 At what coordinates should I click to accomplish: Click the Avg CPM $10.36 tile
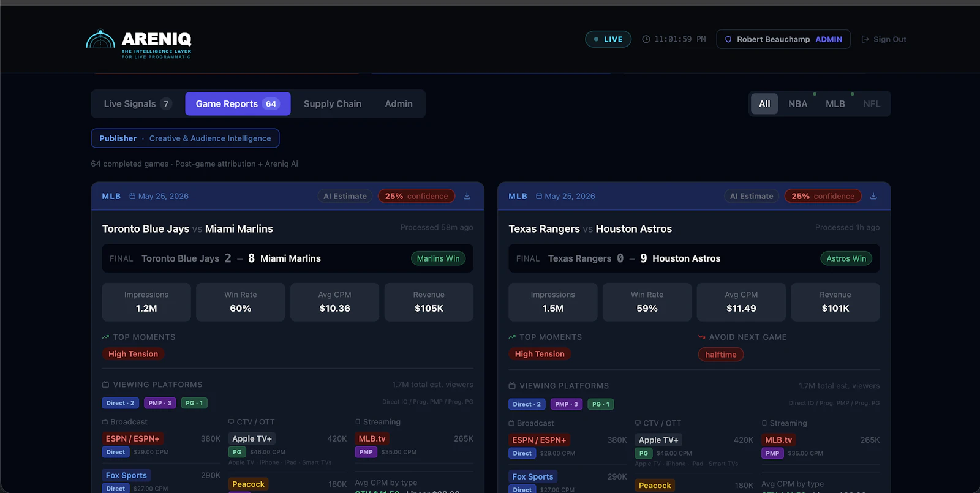(x=334, y=302)
